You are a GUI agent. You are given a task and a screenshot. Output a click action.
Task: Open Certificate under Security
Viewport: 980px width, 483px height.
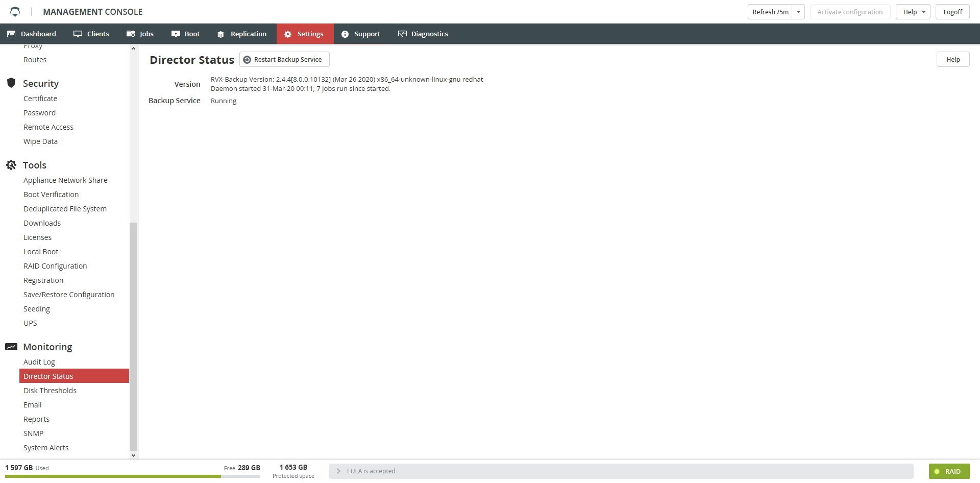[40, 99]
